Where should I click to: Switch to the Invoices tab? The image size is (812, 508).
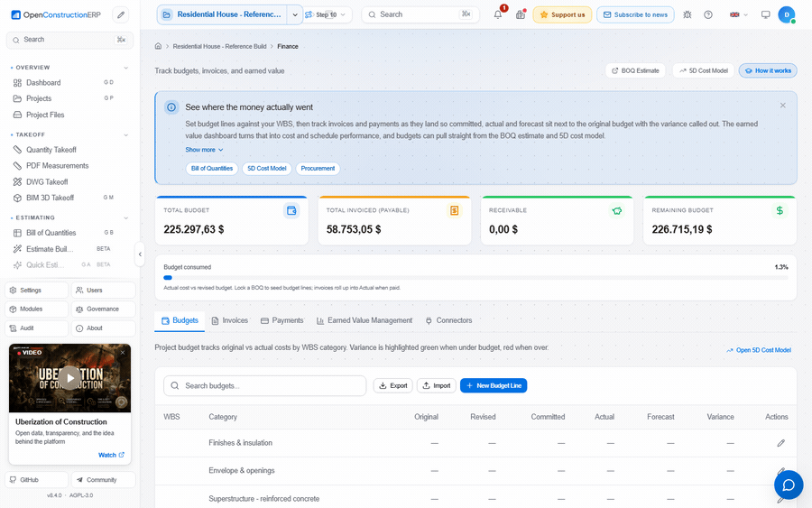[230, 320]
